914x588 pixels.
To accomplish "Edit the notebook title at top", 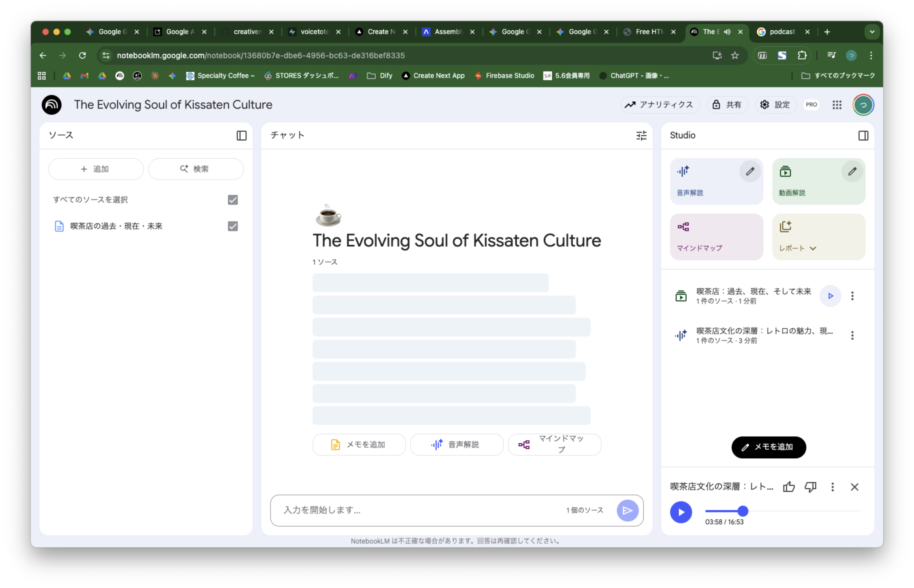I will point(173,105).
